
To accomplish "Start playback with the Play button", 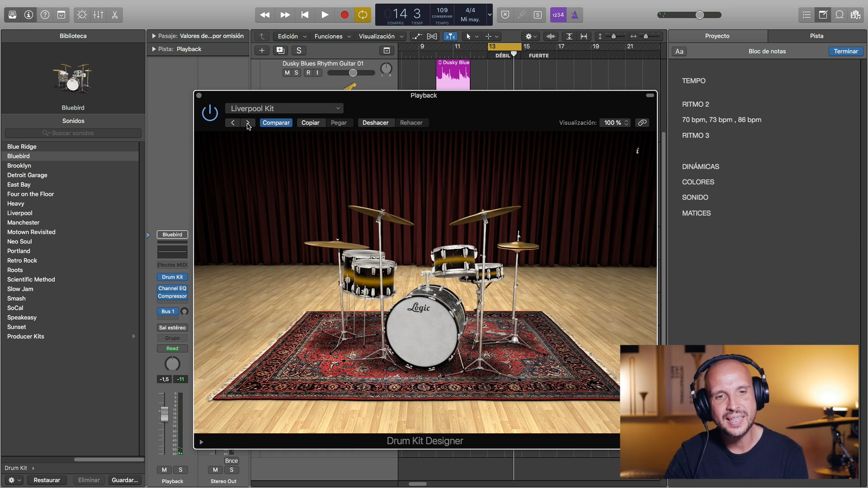I will coord(324,15).
